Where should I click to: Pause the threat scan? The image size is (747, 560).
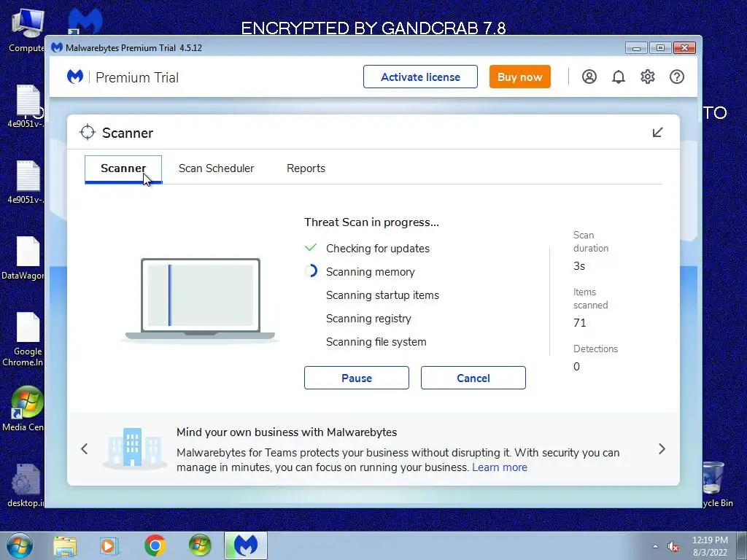(356, 378)
